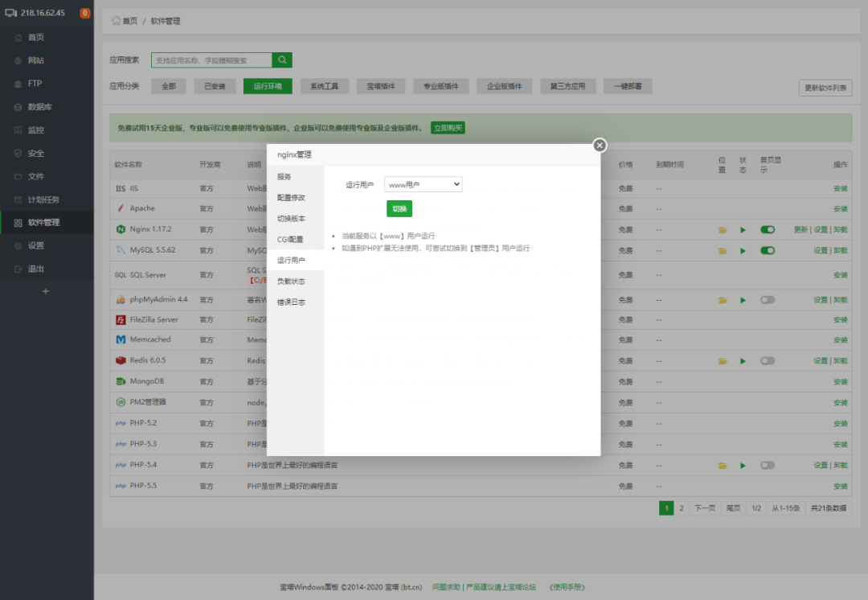The height and width of the screenshot is (600, 868).
Task: Click the green search magnifier icon
Action: click(x=282, y=60)
